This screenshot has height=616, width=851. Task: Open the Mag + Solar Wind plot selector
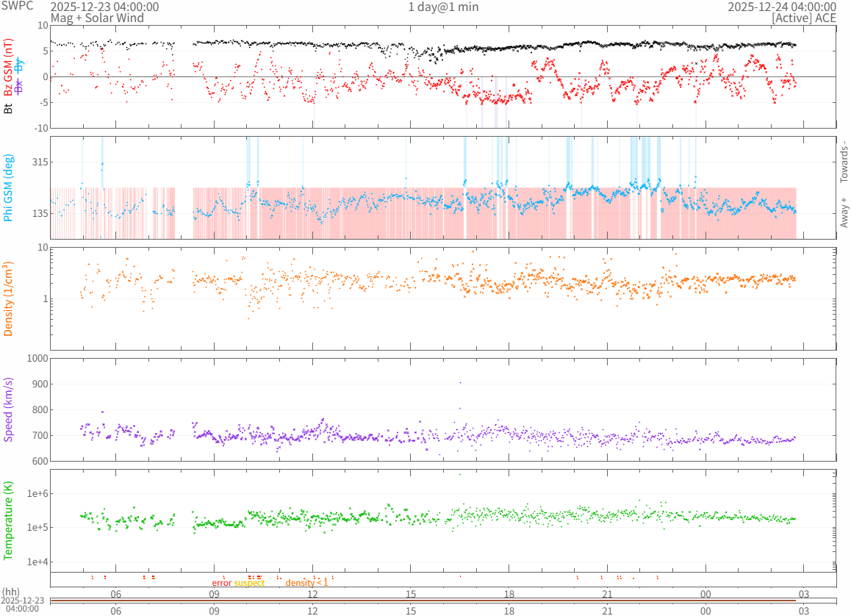tap(97, 18)
